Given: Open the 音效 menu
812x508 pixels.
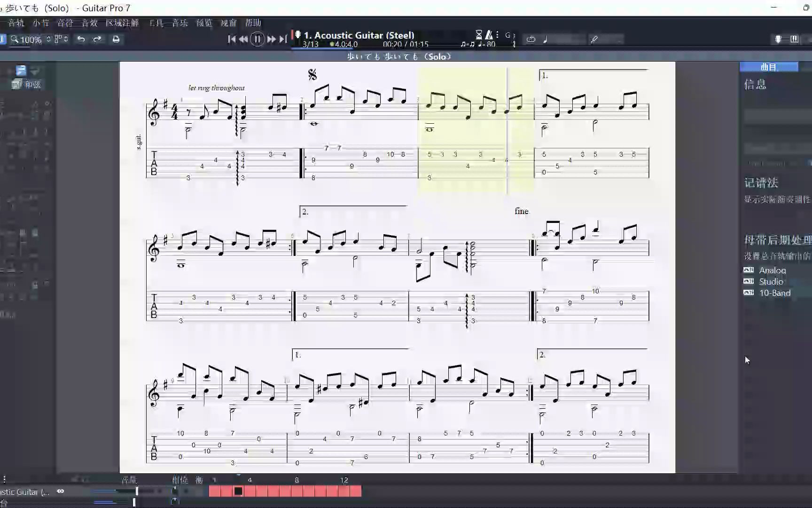Looking at the screenshot, I should [x=89, y=23].
